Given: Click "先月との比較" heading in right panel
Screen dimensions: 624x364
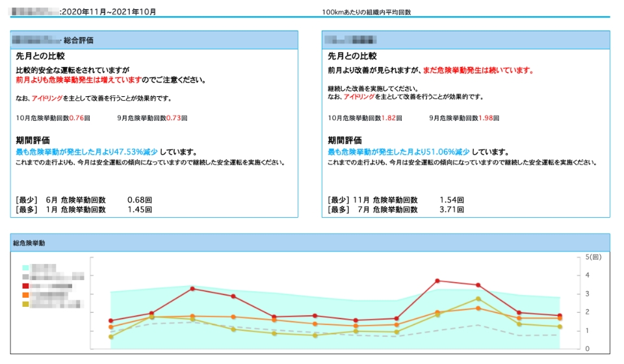Looking at the screenshot, I should [352, 56].
